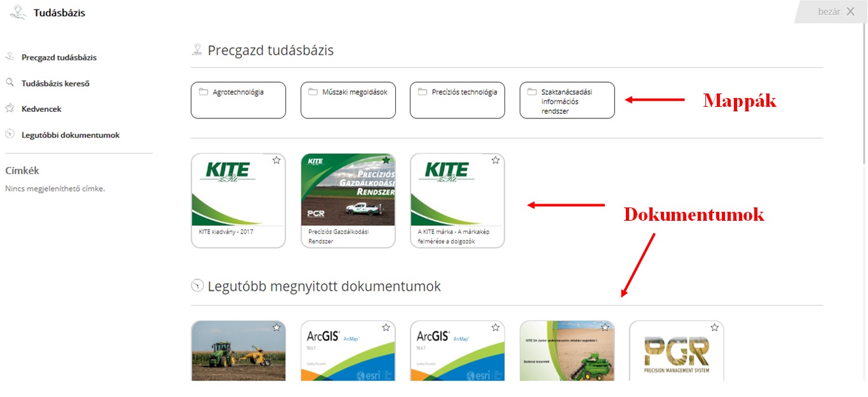Open the Műszaki megoldások folder

(348, 101)
